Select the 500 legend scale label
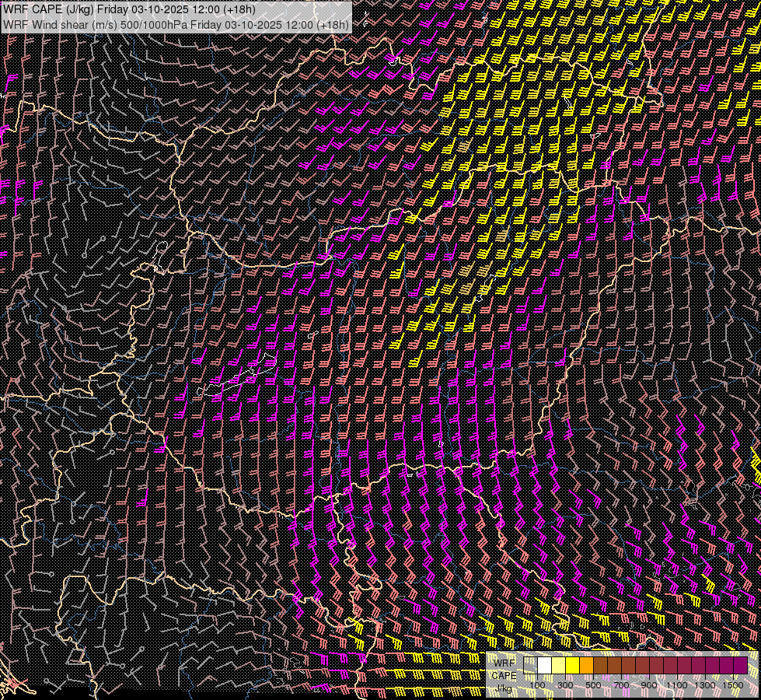Screen dimensions: 761x700 (593, 685)
